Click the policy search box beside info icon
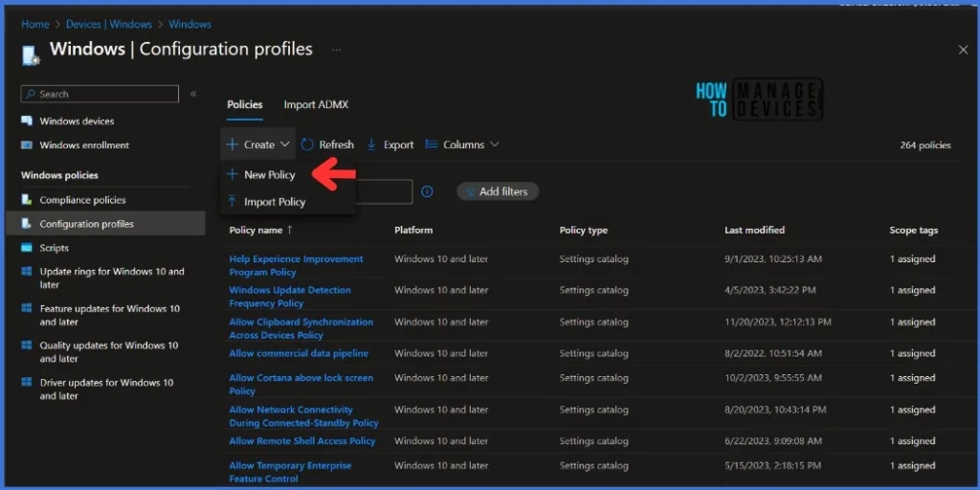The width and height of the screenshot is (980, 490). tap(384, 191)
